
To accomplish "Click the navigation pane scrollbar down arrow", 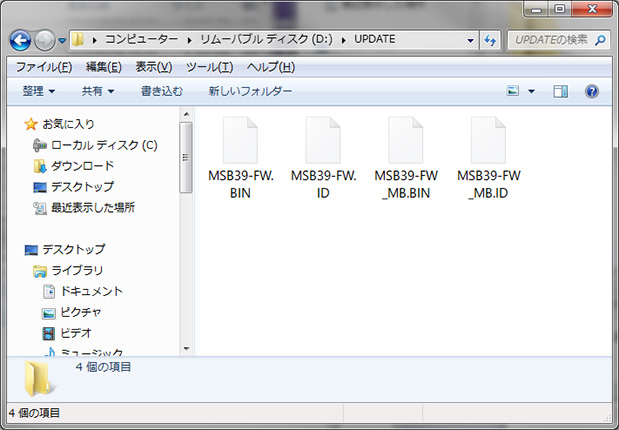I will point(185,347).
